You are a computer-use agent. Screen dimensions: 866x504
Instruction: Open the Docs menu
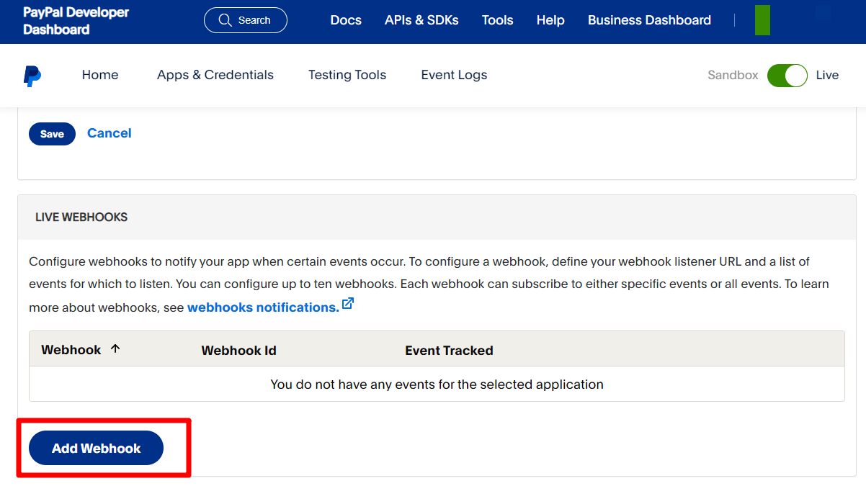click(x=346, y=20)
